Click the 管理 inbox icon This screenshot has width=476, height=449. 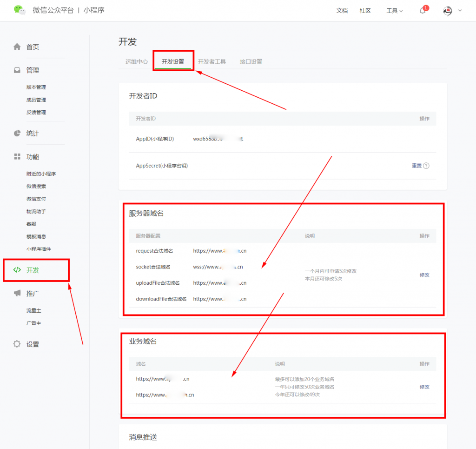17,70
